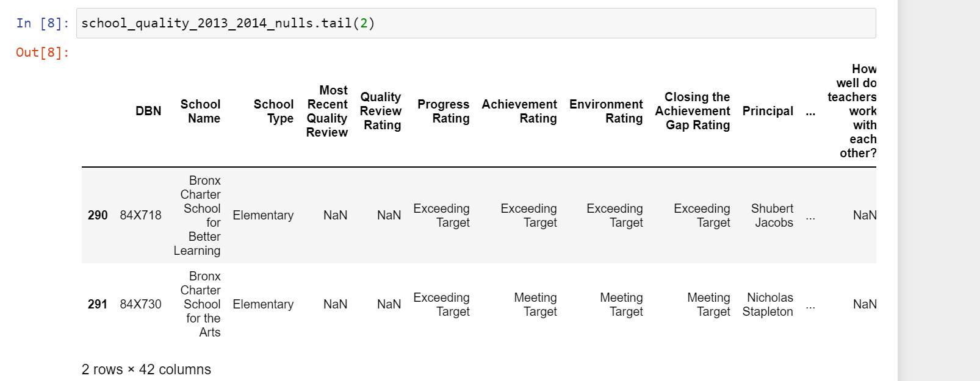Click the Bronx Charter School for the Arts cell
Viewport: 980px width, 381px height.
pos(202,304)
